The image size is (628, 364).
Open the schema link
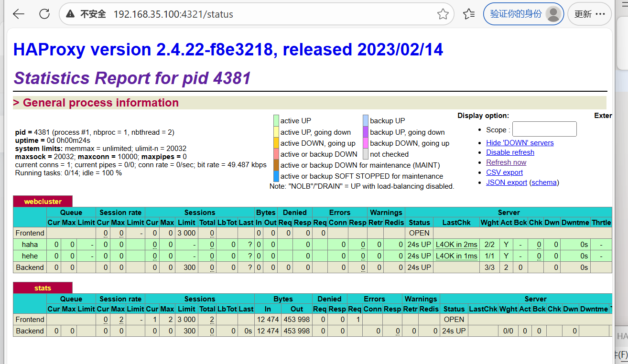[544, 182]
